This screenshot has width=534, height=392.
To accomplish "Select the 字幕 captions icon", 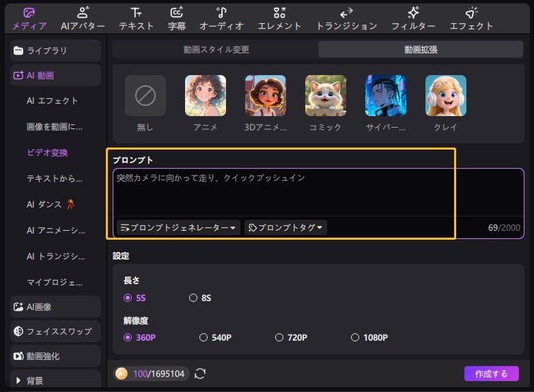I will [177, 18].
